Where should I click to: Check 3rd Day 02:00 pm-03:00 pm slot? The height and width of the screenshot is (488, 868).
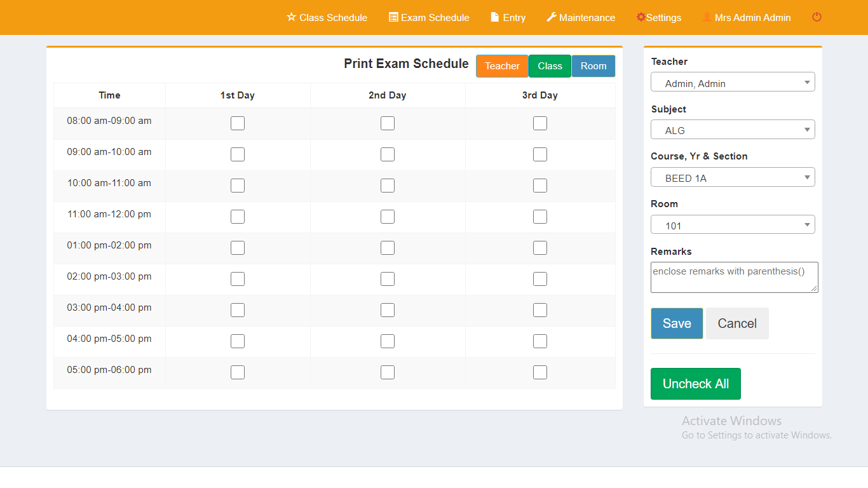tap(540, 279)
